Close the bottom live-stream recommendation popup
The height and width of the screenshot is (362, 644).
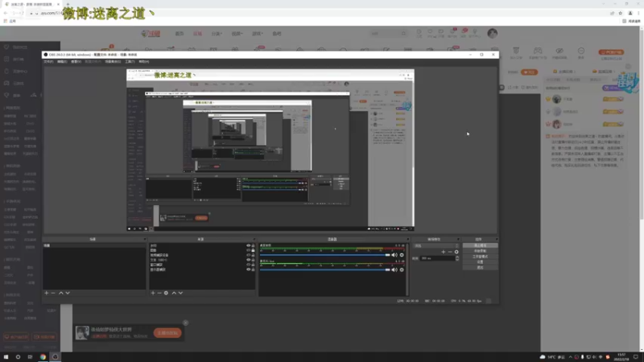tap(186, 323)
